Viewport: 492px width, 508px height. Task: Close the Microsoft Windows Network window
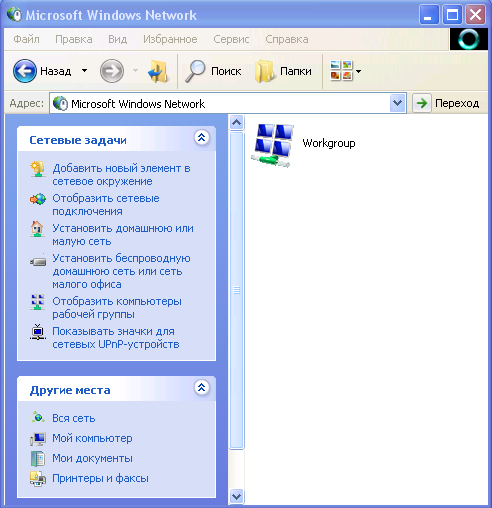(x=475, y=15)
